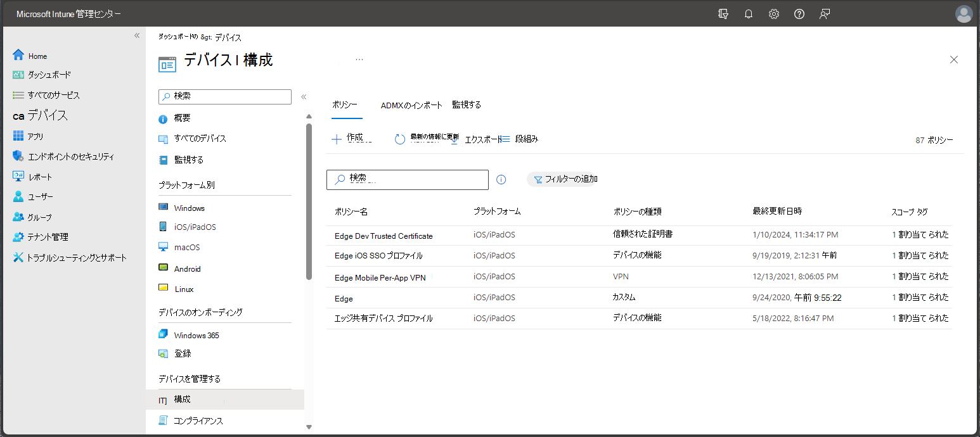980x437 pixels.
Task: Click the アプリ grid icon
Action: pyautogui.click(x=18, y=136)
